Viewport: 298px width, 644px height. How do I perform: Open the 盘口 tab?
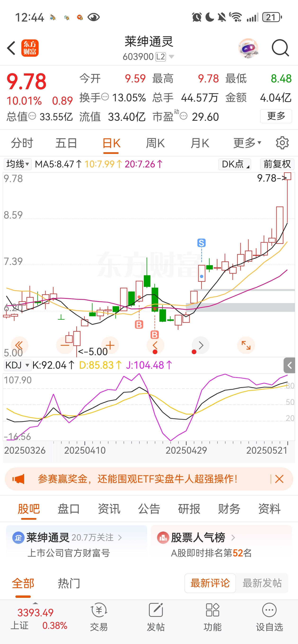[x=69, y=509]
